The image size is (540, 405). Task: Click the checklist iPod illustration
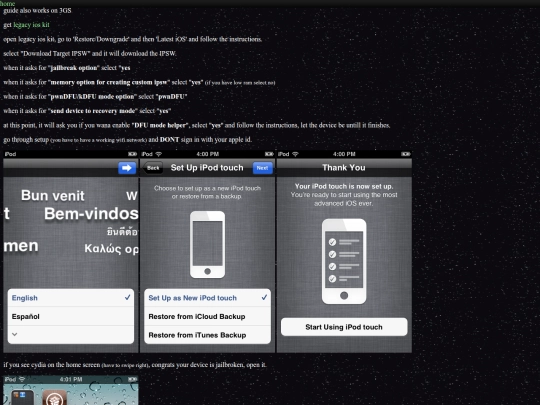click(x=344, y=261)
